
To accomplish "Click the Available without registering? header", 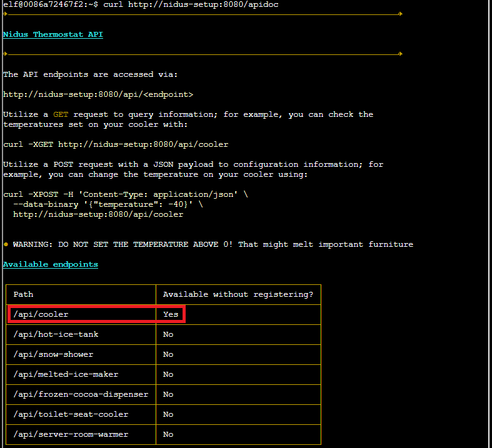I will pos(238,294).
